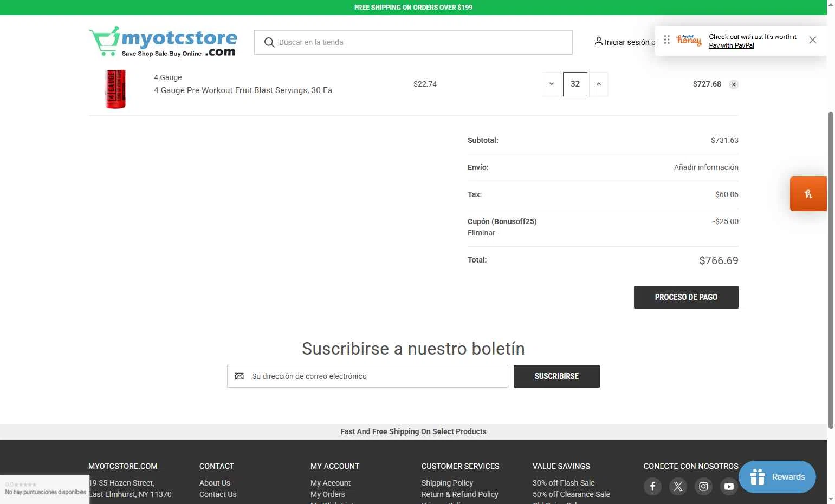Open the Instagram social icon

[703, 486]
